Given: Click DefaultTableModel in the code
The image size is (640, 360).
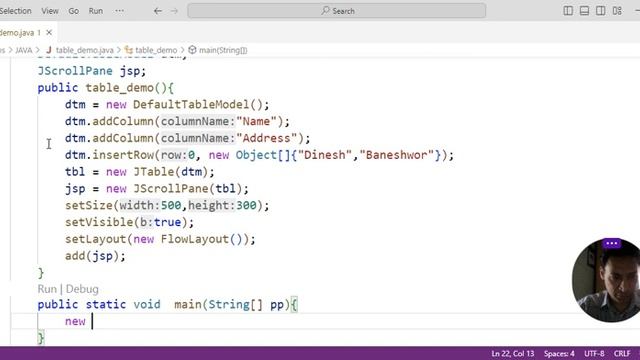Looking at the screenshot, I should [x=191, y=105].
